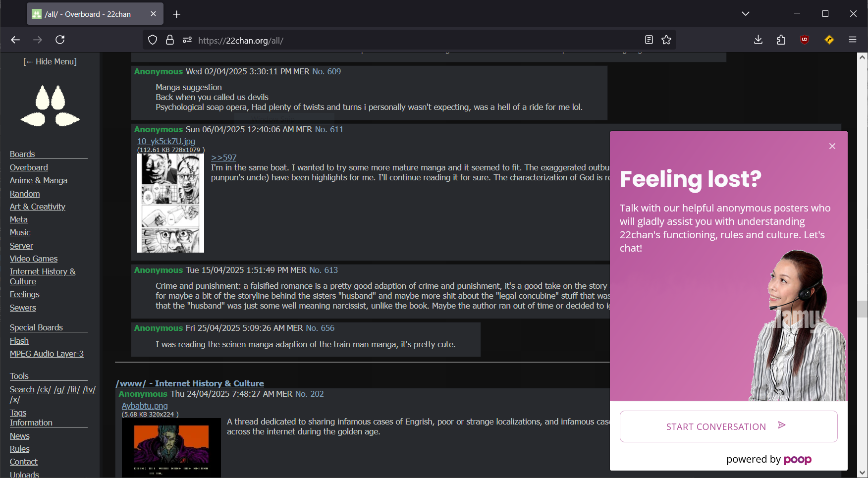Screen dimensions: 868x478
Task: Open Rules link in sidebar
Action: tap(20, 449)
